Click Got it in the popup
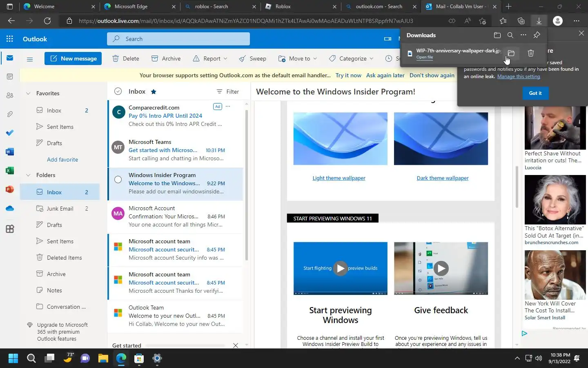This screenshot has width=588, height=368. (x=535, y=93)
